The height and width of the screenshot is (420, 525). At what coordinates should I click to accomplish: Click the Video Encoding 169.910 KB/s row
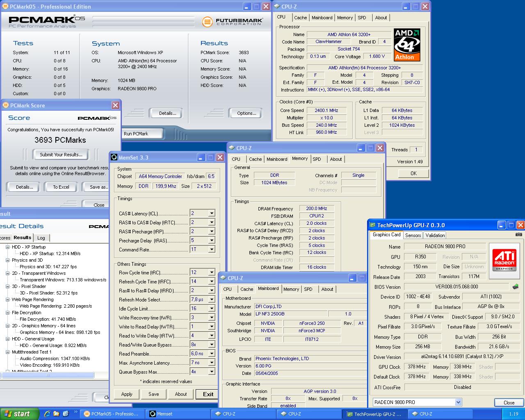point(50,365)
